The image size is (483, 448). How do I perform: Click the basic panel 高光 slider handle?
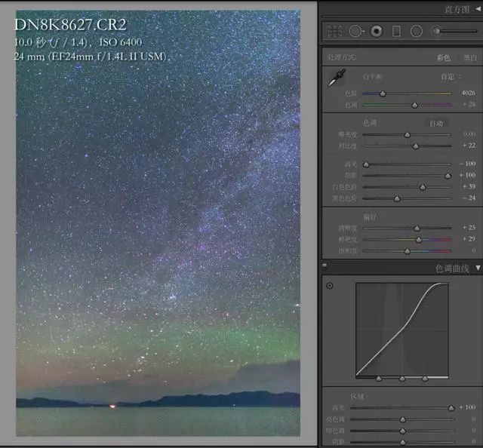click(366, 164)
